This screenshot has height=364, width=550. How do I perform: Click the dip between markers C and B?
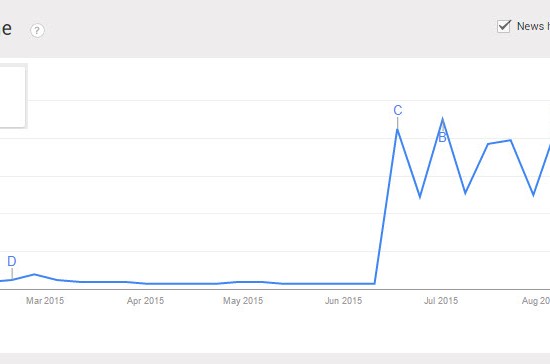click(420, 197)
